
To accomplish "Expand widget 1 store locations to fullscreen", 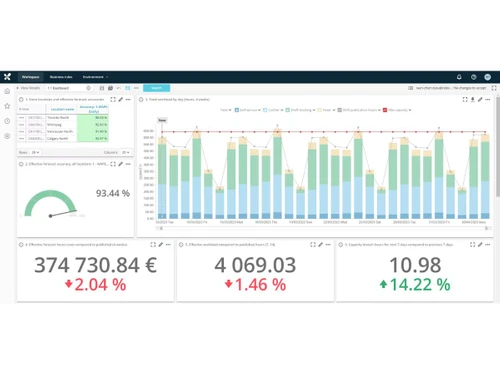I will (x=113, y=99).
